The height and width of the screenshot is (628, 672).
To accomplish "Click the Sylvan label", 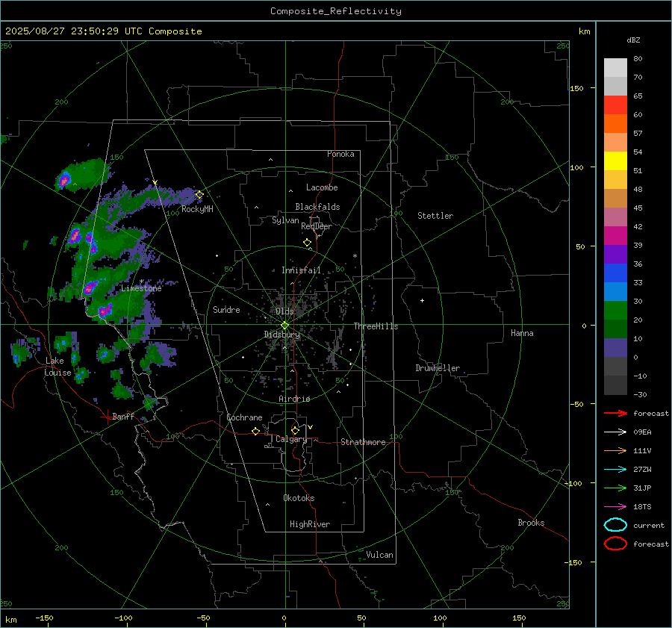I will (285, 220).
